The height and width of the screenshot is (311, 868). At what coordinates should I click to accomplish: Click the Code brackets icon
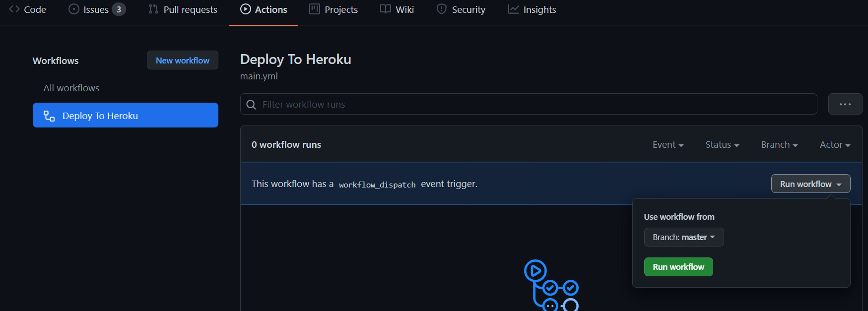[x=14, y=9]
